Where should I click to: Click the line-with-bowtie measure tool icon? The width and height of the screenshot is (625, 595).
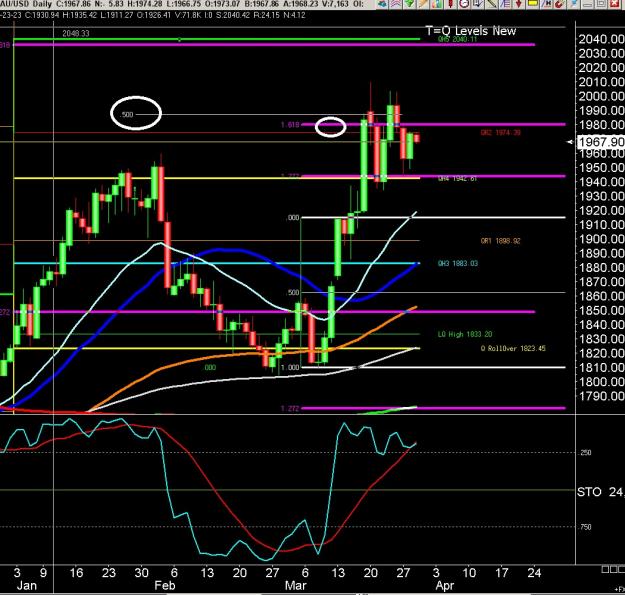pyautogui.click(x=546, y=4)
